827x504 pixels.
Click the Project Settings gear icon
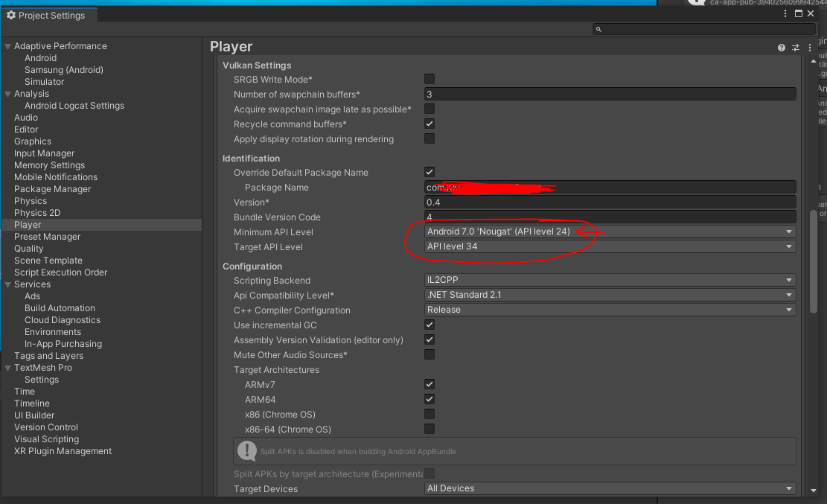point(10,16)
